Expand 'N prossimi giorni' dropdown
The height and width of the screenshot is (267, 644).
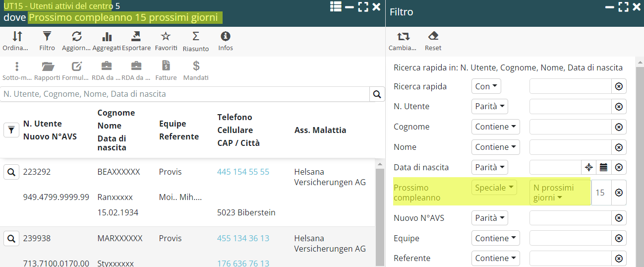point(559,193)
